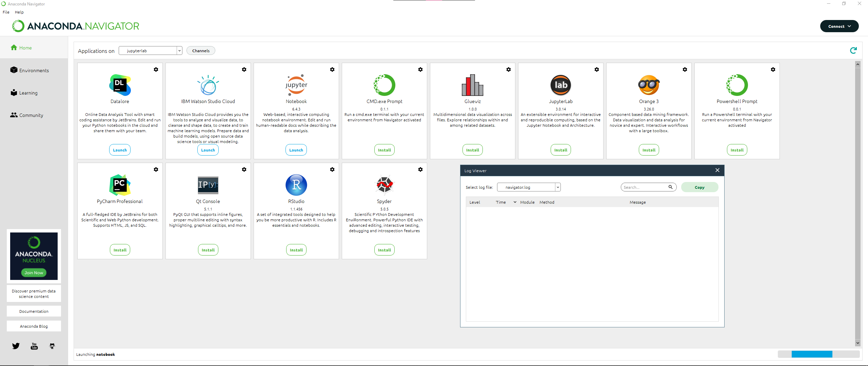Image resolution: width=868 pixels, height=366 pixels.
Task: Launch Datalore
Action: click(x=120, y=150)
